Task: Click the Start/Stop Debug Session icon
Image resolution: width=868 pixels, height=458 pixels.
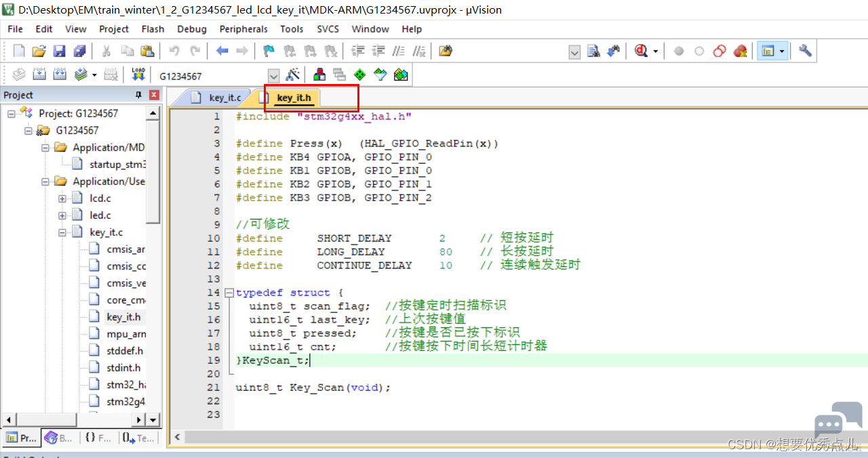Action: point(642,51)
